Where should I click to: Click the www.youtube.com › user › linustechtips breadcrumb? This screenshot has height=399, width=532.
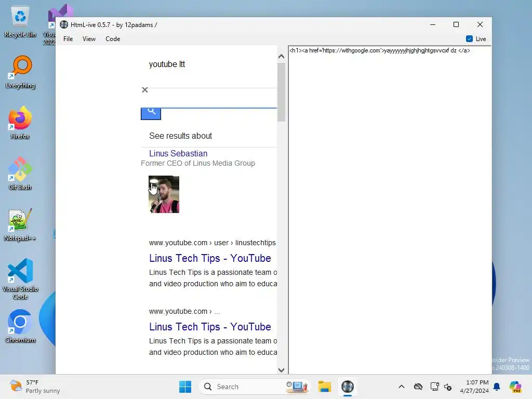tap(212, 243)
